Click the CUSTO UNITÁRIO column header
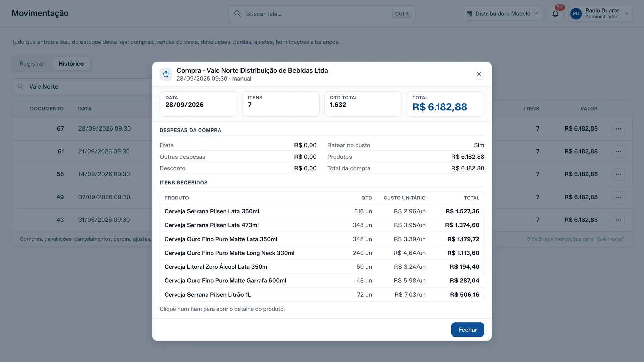644x362 pixels. pyautogui.click(x=405, y=198)
